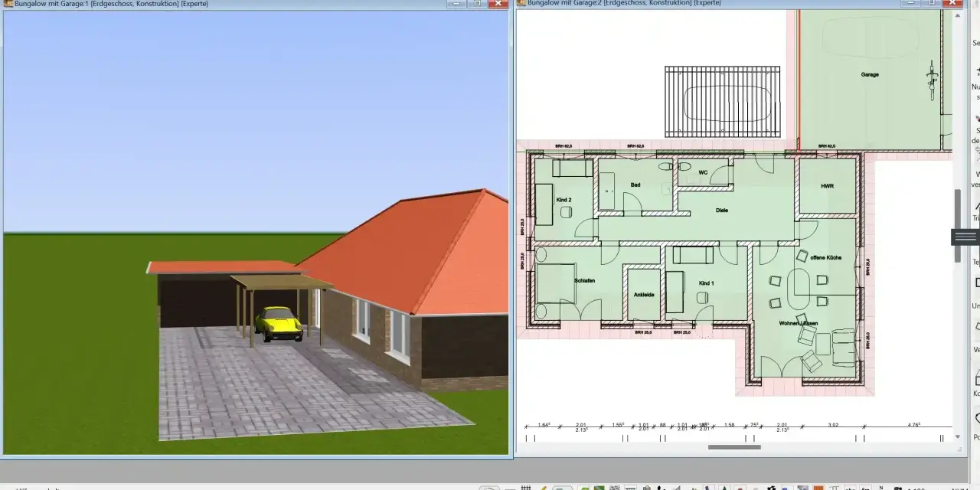This screenshot has height=490, width=980.
Task: Maximize the Bungalow mit Garage:2 plan window
Action: (x=933, y=2)
